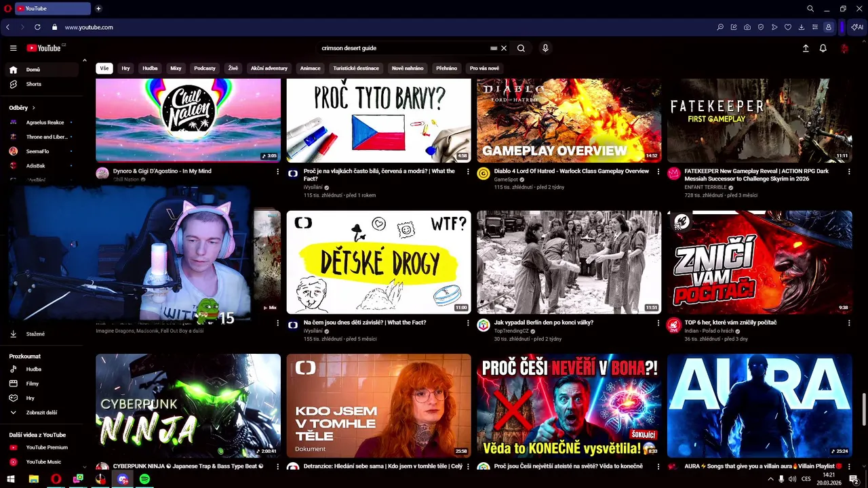Add page to bookmarks with heart icon
The height and width of the screenshot is (488, 868).
click(x=787, y=27)
